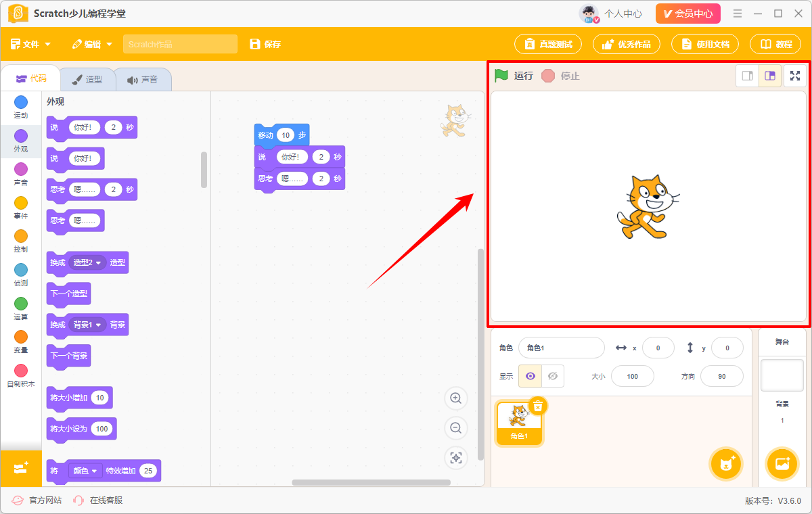Open 教程 tutorials
Viewport: 812px width, 514px height.
coord(775,44)
